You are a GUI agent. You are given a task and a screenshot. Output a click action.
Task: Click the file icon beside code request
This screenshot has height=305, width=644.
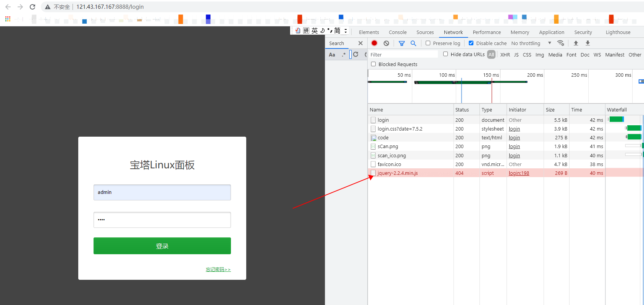coord(373,138)
